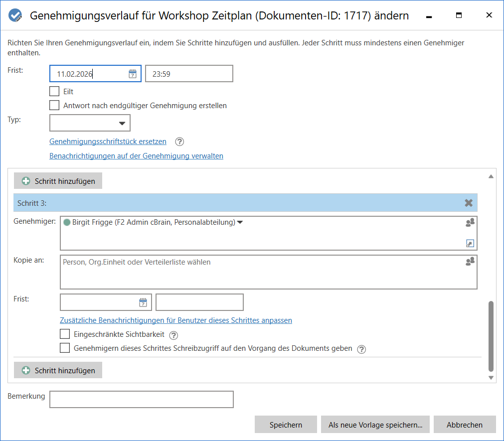The image size is (504, 441).
Task: Click the expand icon in Genehmiger field
Action: (x=470, y=243)
